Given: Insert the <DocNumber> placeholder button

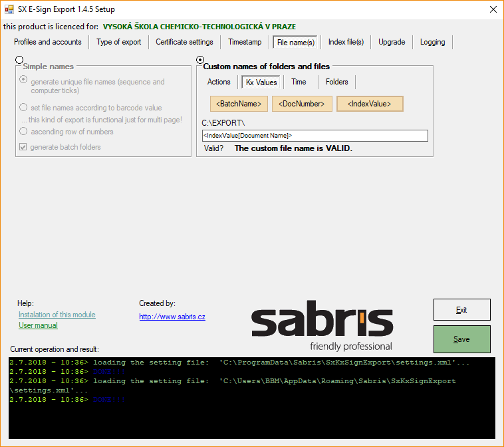Looking at the screenshot, I should coord(302,104).
